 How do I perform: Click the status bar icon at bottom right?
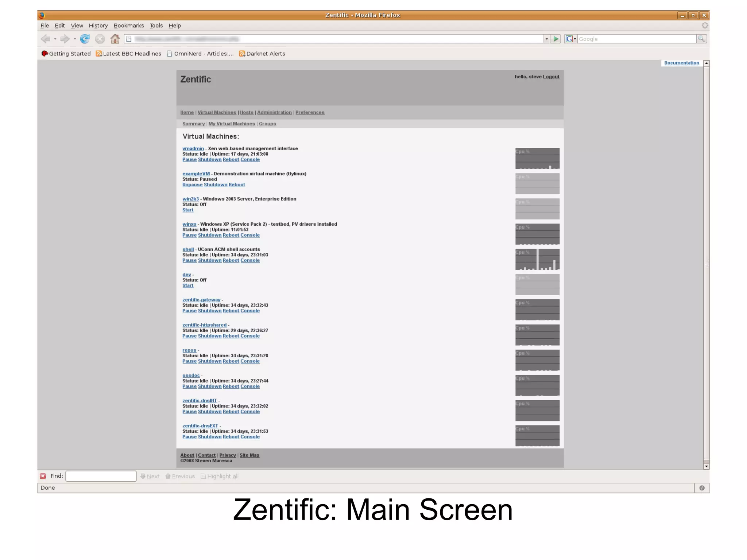702,488
